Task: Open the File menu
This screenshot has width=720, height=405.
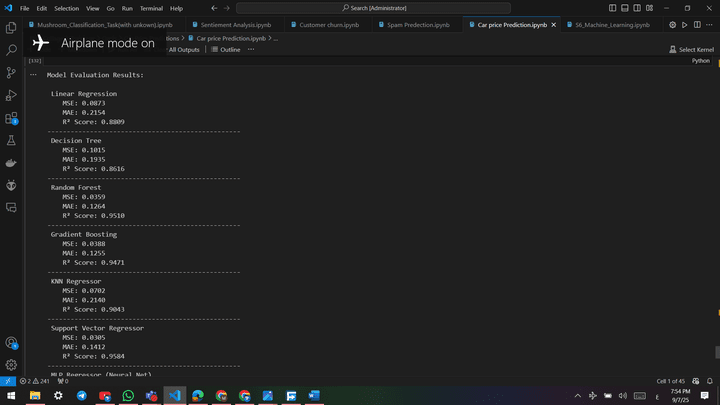Action: (24, 8)
